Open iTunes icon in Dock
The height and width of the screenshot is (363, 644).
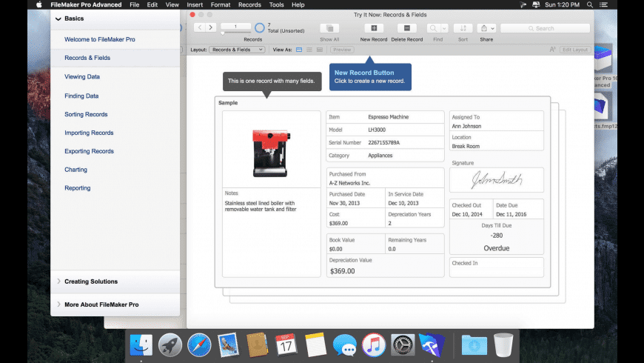point(373,344)
